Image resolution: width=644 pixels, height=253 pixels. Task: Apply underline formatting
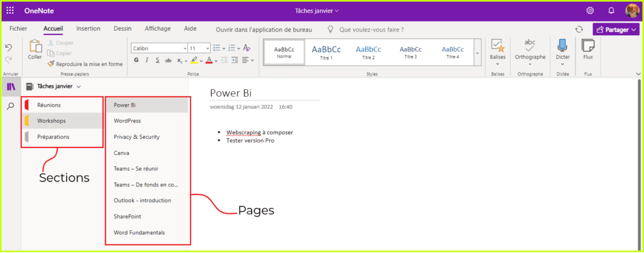pos(157,60)
